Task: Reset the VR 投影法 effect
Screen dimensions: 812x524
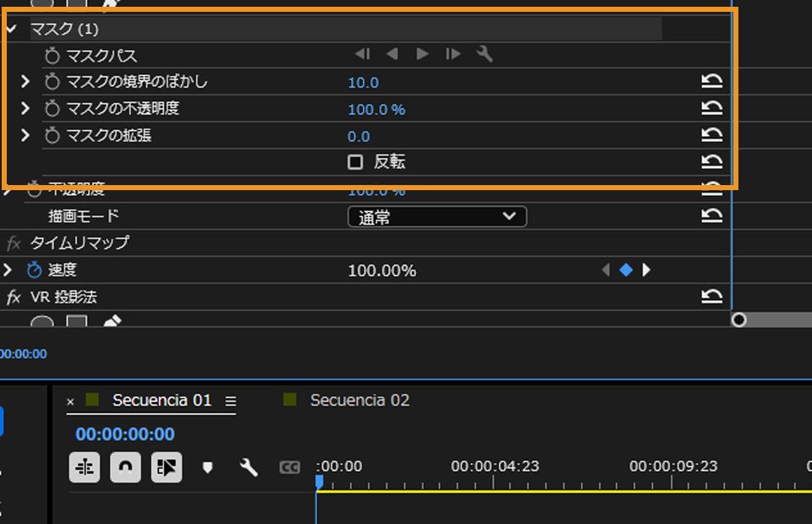Action: point(711,296)
